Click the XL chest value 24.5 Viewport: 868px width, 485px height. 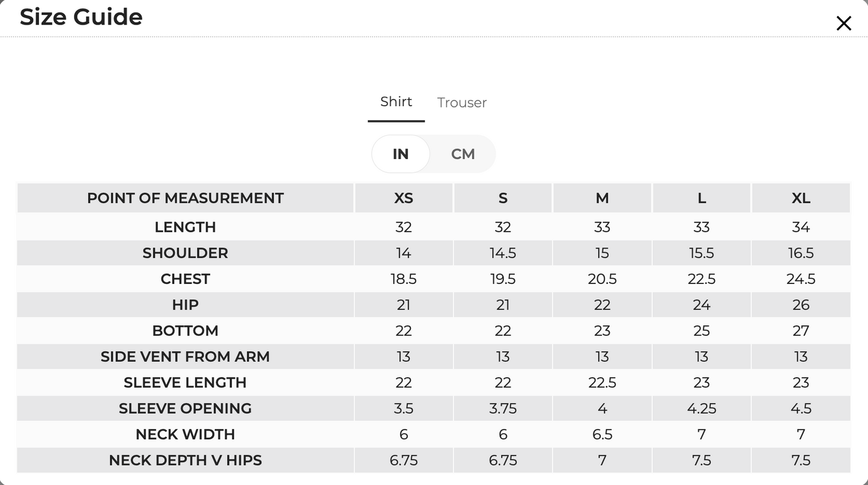(x=801, y=279)
